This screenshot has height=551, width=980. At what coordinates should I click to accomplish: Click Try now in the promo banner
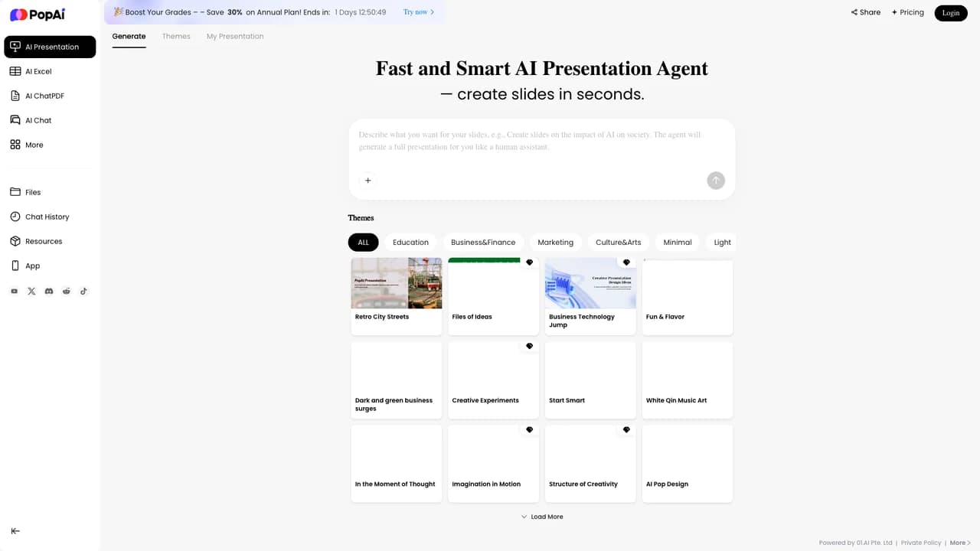(419, 12)
